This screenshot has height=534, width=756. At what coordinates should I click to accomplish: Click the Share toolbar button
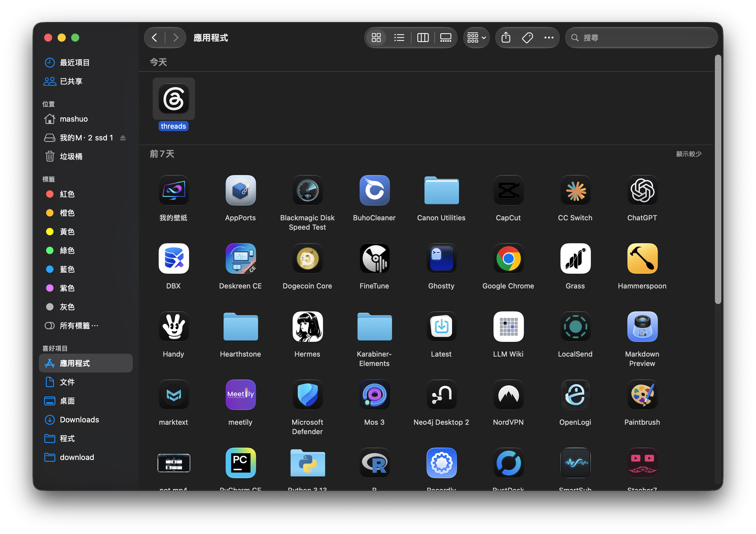coord(506,38)
